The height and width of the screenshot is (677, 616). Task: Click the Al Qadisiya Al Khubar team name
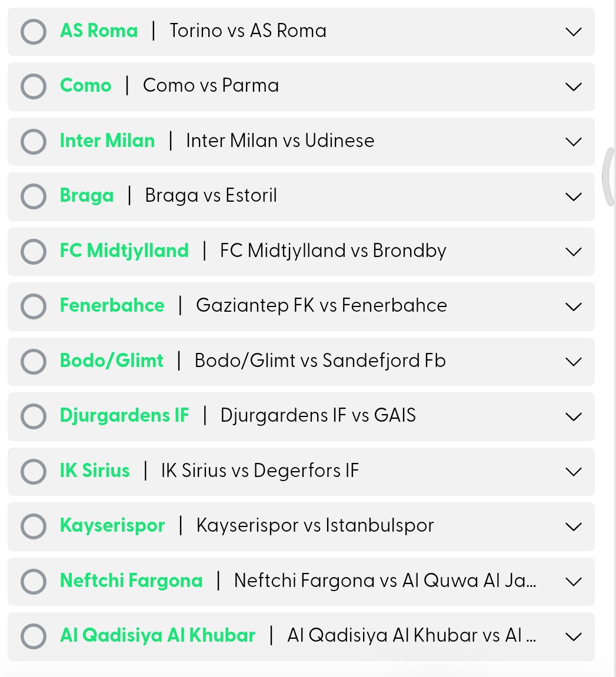[158, 635]
